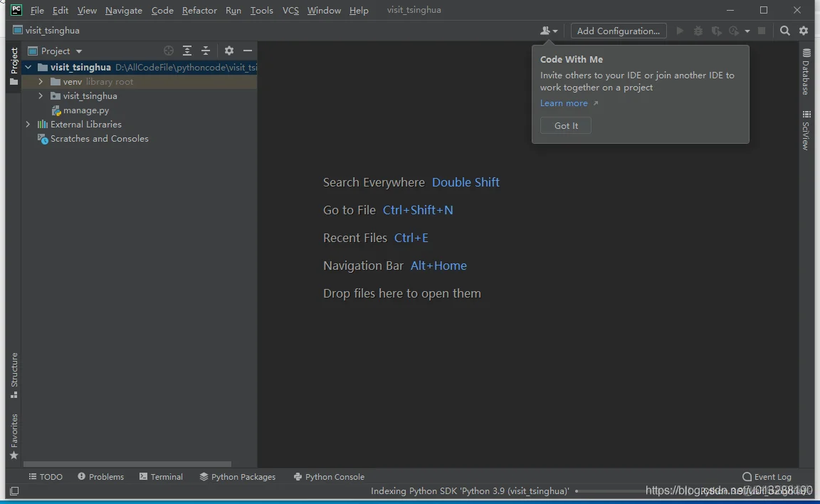Open Project panel options gear
The height and width of the screenshot is (504, 820).
click(229, 51)
